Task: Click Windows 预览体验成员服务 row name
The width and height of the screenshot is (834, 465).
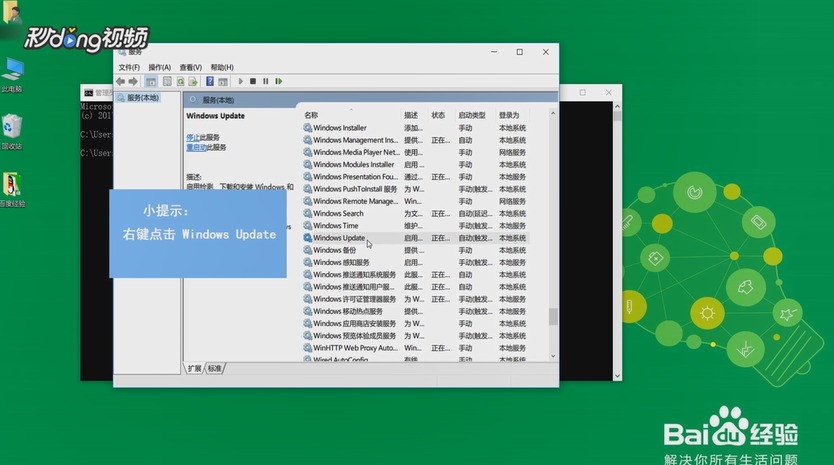Action: pyautogui.click(x=354, y=336)
